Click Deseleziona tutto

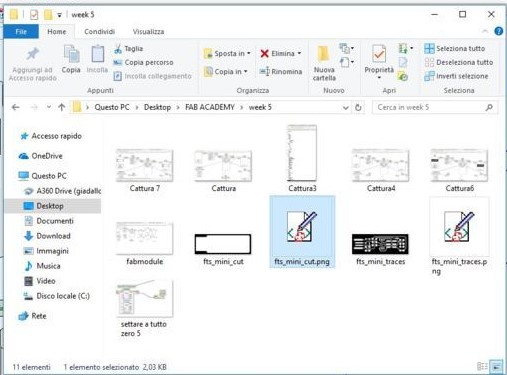(458, 62)
